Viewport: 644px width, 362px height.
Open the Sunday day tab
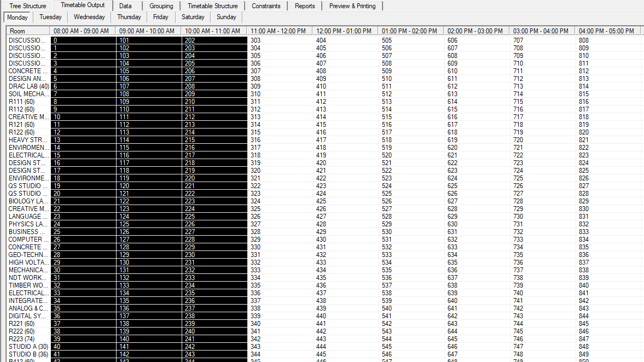227,17
